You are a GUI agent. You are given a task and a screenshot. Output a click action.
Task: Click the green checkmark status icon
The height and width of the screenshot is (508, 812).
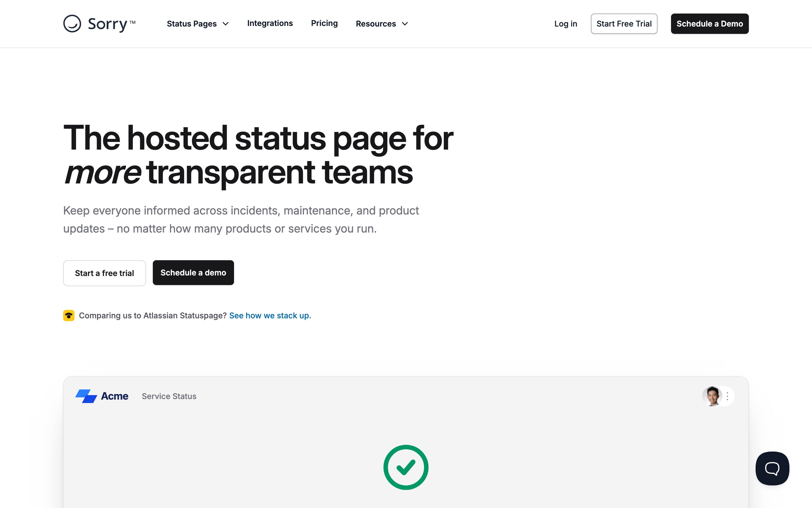(x=406, y=467)
